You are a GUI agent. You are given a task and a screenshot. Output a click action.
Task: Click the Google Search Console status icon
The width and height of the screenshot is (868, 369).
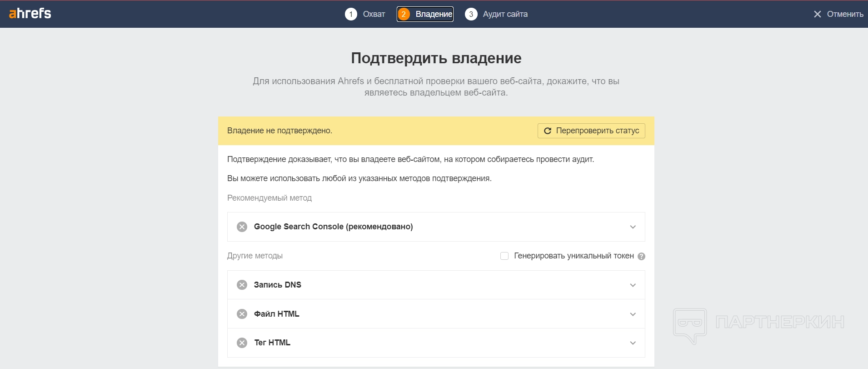pos(242,227)
